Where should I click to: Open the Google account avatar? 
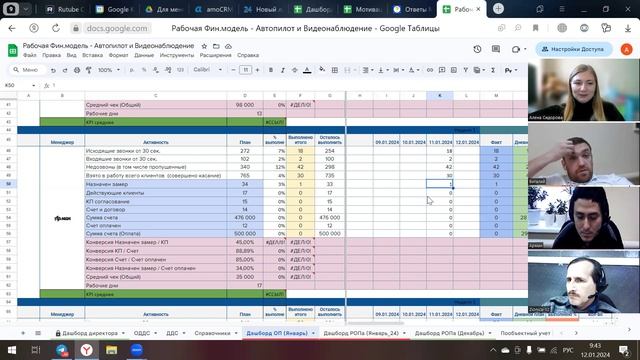click(627, 49)
